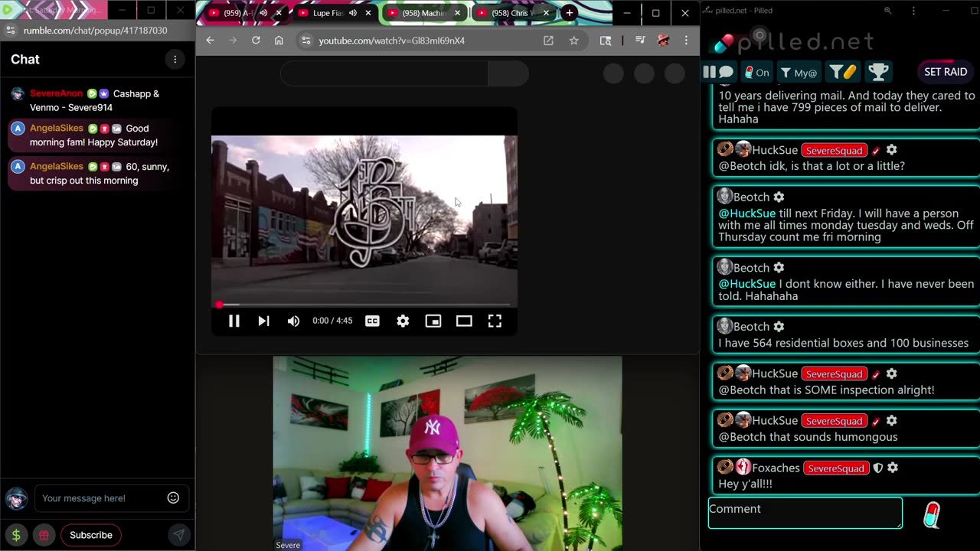Skip to next YouTube video
Image resolution: width=980 pixels, height=551 pixels.
coord(263,321)
